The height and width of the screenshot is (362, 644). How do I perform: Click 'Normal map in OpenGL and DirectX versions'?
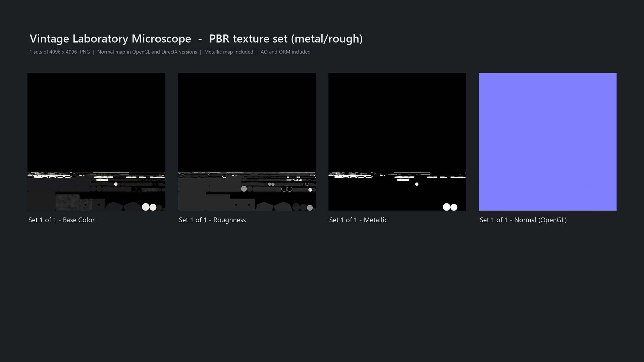[x=147, y=52]
